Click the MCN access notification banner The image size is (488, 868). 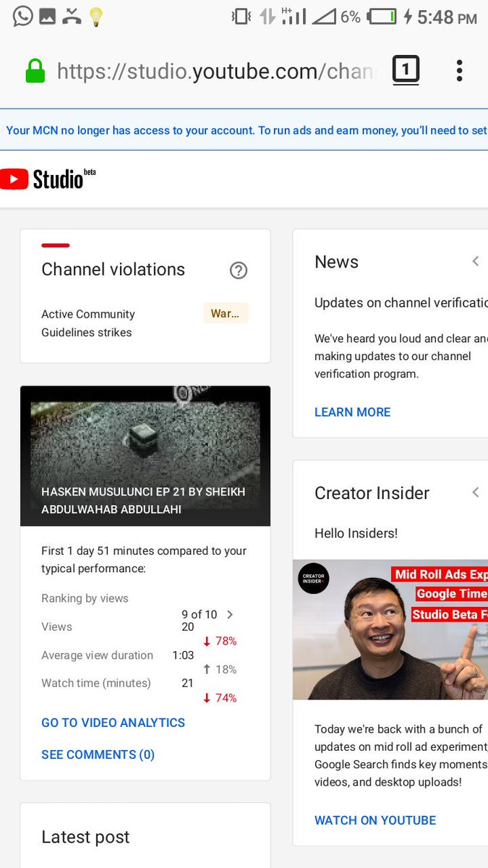[x=244, y=130]
